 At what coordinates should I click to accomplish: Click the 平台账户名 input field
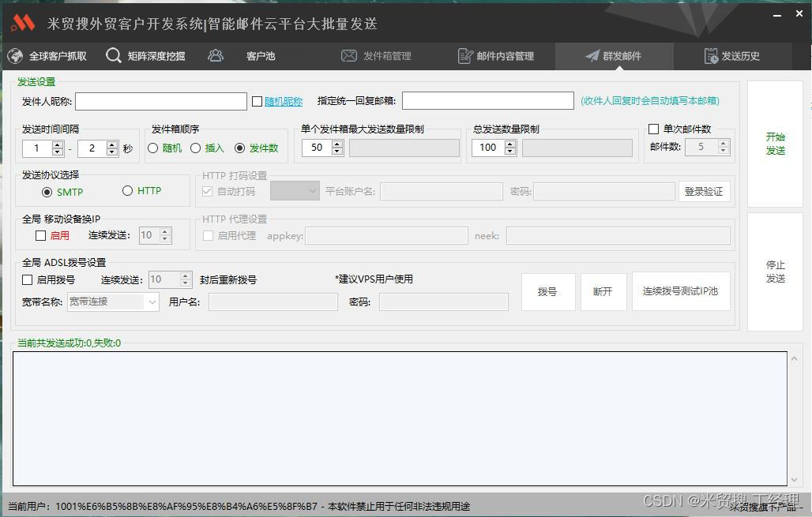click(442, 192)
